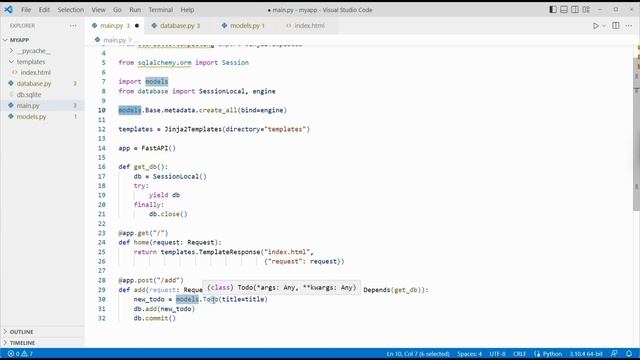Image resolution: width=640 pixels, height=360 pixels.
Task: Click unsaved dot on main.py tab
Action: click(137, 26)
